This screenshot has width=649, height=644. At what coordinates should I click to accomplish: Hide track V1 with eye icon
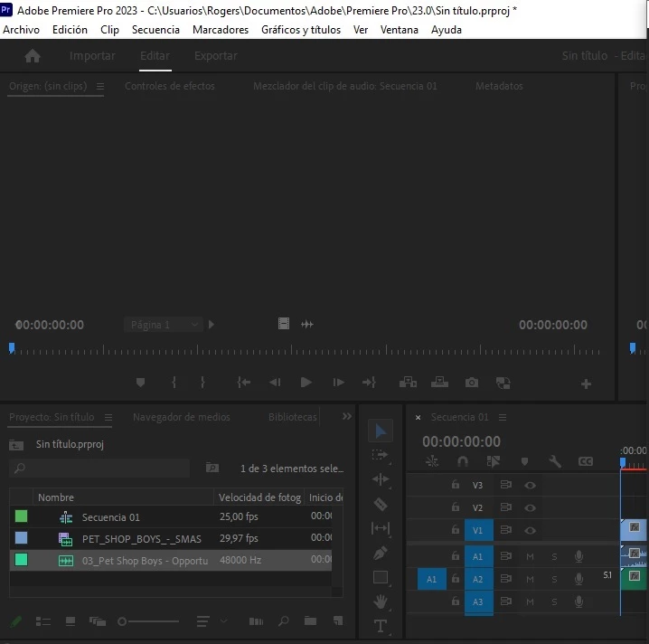coord(530,530)
